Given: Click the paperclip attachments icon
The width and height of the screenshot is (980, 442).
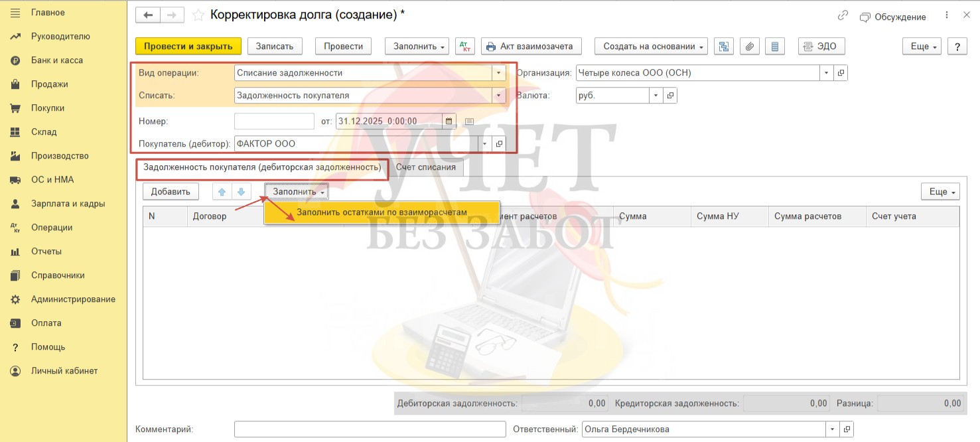Looking at the screenshot, I should point(749,46).
